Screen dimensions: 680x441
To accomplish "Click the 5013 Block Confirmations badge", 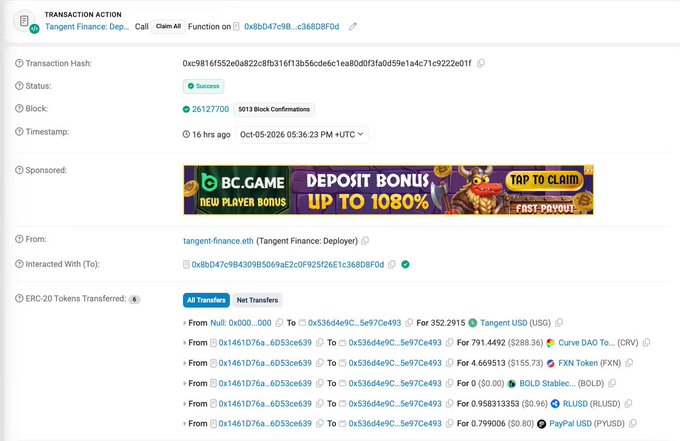I will point(274,109).
